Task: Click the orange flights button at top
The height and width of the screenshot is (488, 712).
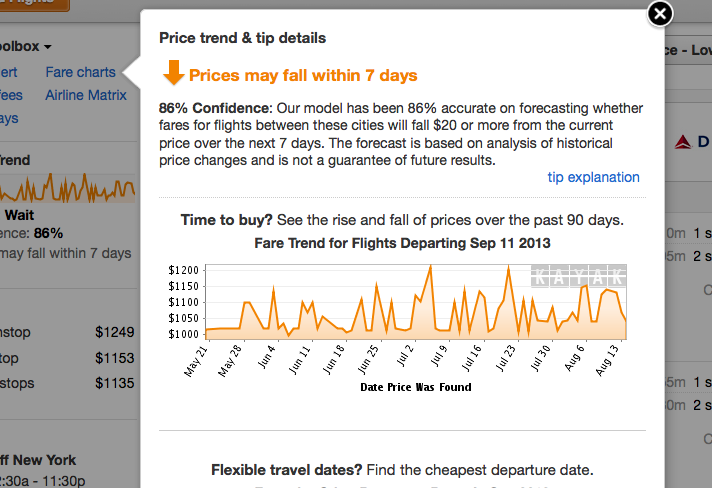Action: 35,4
